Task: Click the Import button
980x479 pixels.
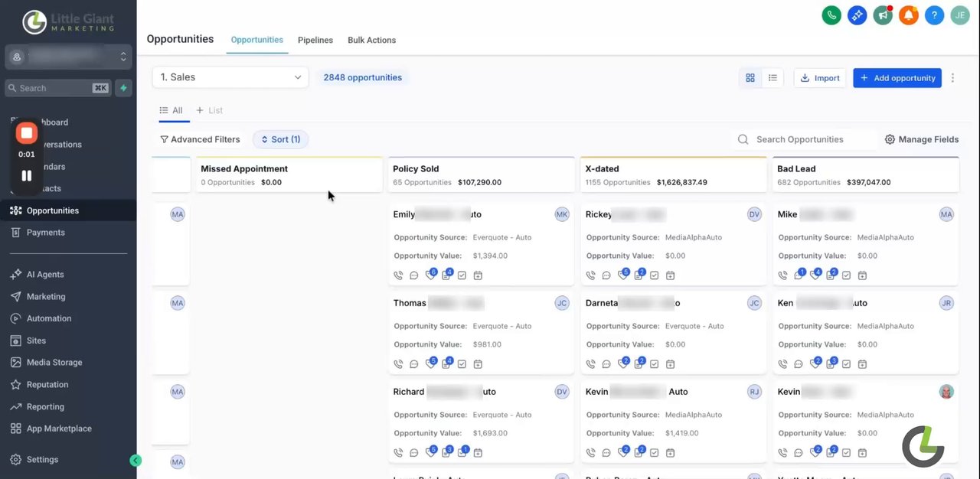Action: 819,78
